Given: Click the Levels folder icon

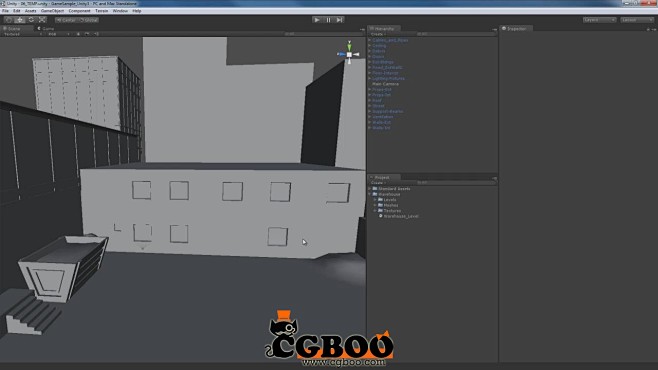Looking at the screenshot, I should click(x=380, y=200).
